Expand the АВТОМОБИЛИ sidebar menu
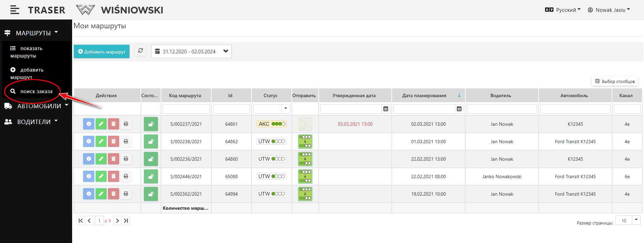 39,106
